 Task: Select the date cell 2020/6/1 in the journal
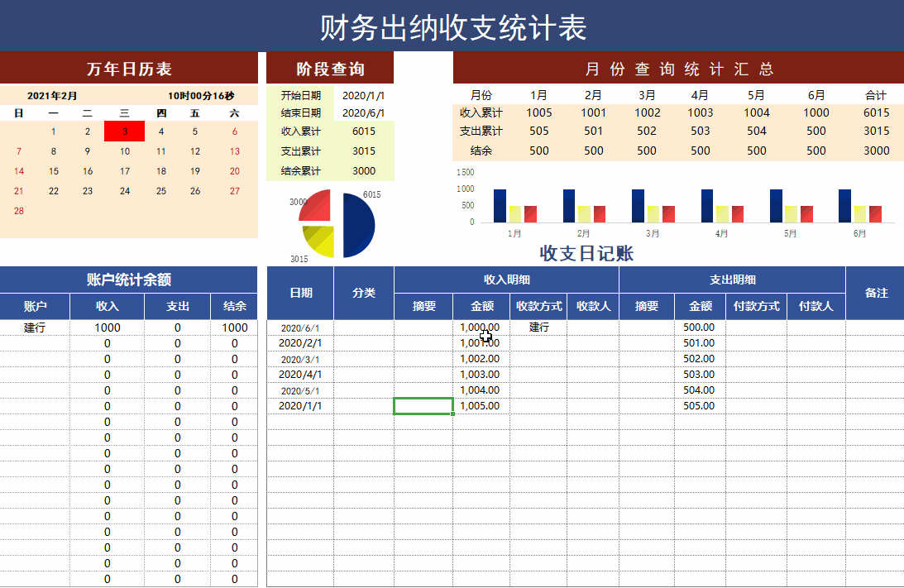click(x=300, y=327)
